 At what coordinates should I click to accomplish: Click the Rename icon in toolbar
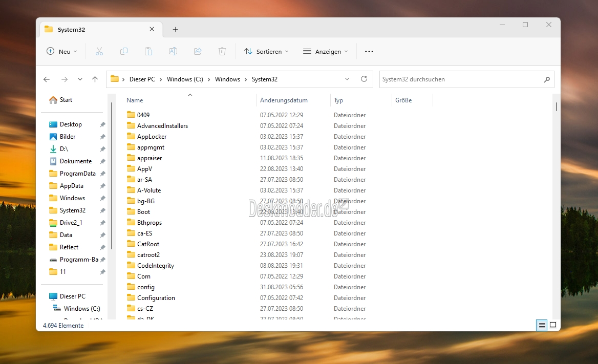(173, 51)
